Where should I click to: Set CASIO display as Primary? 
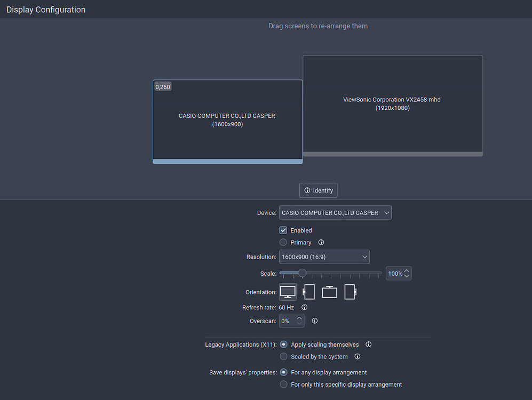click(x=283, y=242)
